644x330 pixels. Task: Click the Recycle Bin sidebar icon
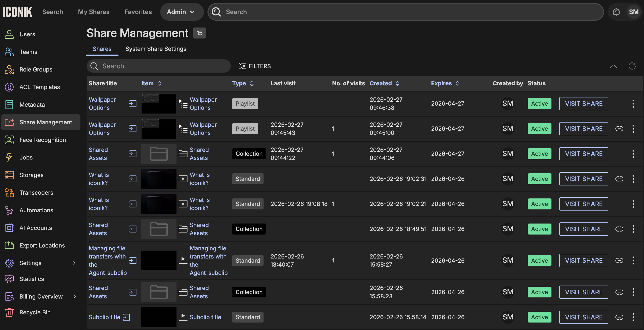[9, 312]
